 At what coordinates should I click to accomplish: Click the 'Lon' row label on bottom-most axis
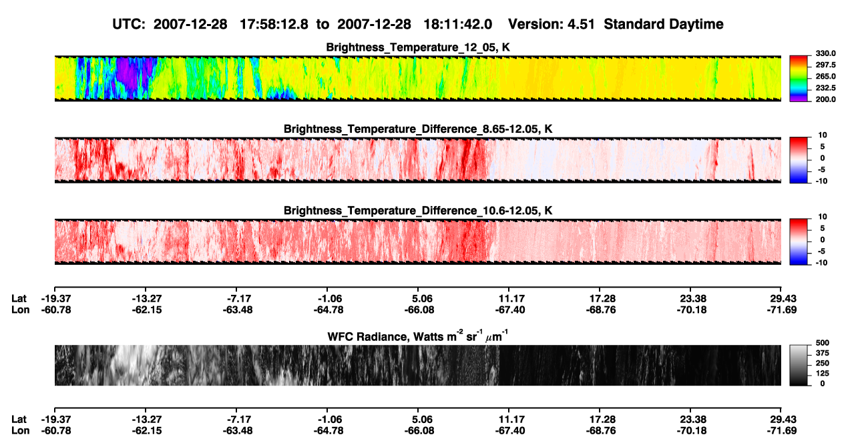(x=20, y=430)
